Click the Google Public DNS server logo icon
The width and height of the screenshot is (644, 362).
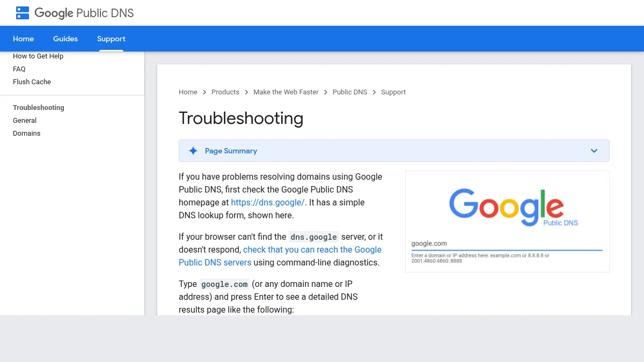pos(23,13)
